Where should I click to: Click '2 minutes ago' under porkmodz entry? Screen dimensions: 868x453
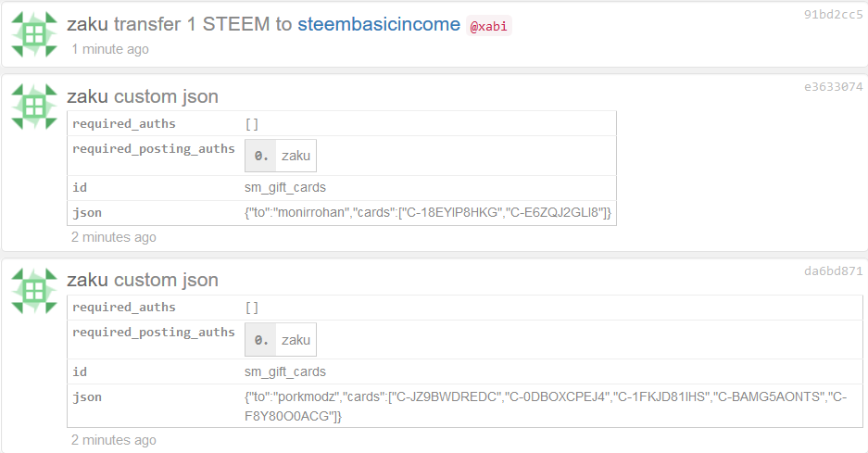coord(114,440)
